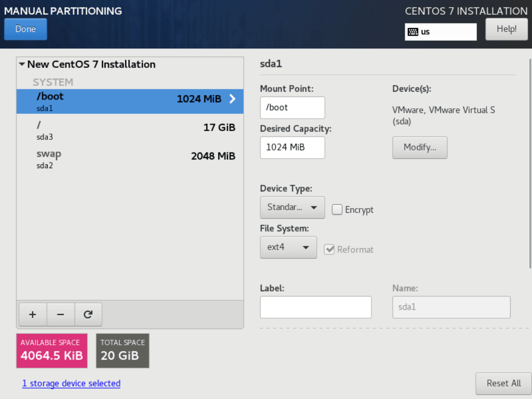The height and width of the screenshot is (399, 532).
Task: Click the Reset All button
Action: click(503, 383)
